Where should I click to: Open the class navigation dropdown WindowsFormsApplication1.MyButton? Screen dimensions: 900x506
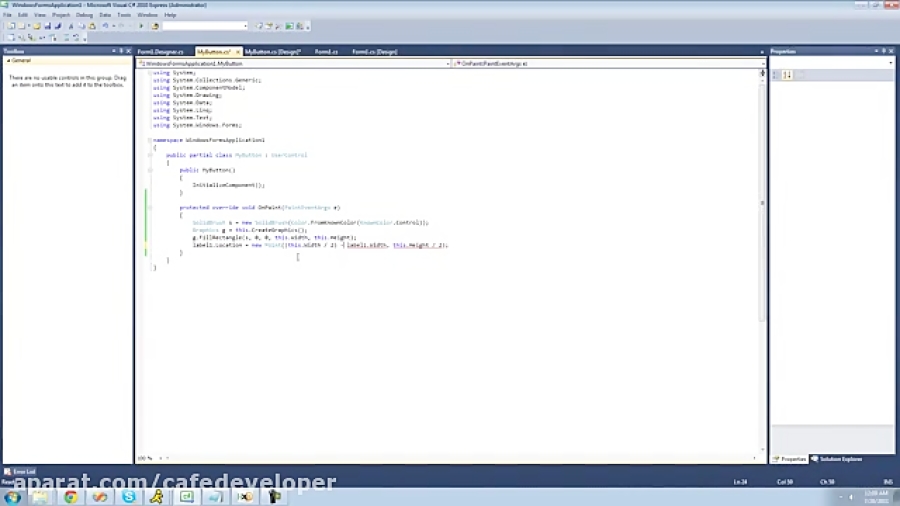pos(294,64)
